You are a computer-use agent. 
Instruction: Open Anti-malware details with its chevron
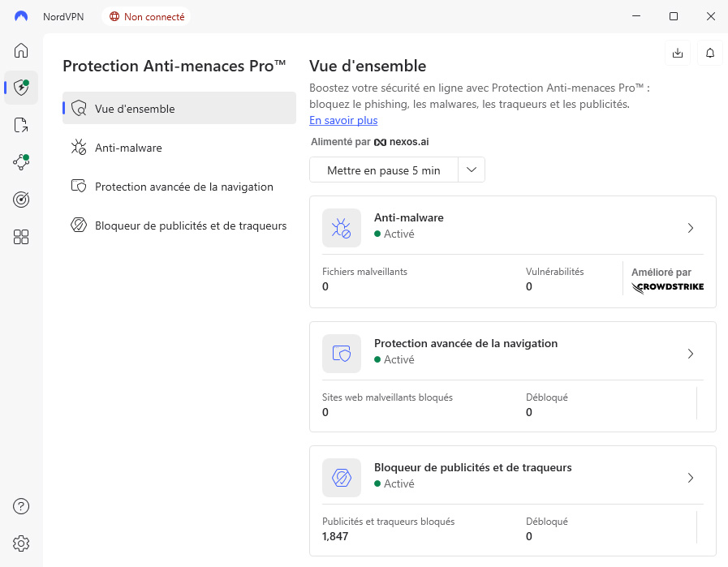(x=691, y=228)
